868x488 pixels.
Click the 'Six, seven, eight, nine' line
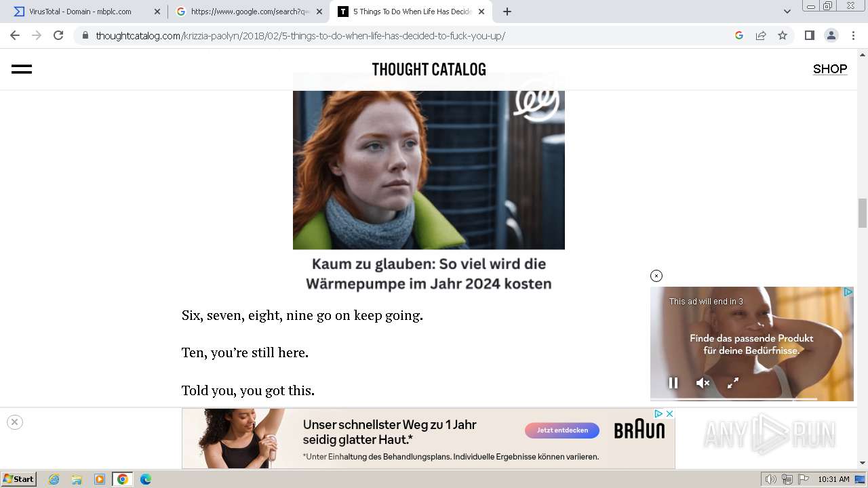(302, 315)
